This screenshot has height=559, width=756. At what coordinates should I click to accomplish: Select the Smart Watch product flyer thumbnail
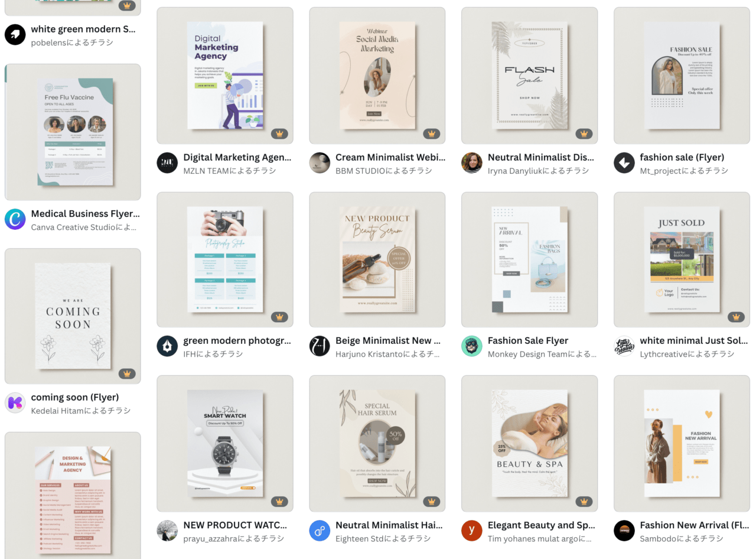coord(225,443)
